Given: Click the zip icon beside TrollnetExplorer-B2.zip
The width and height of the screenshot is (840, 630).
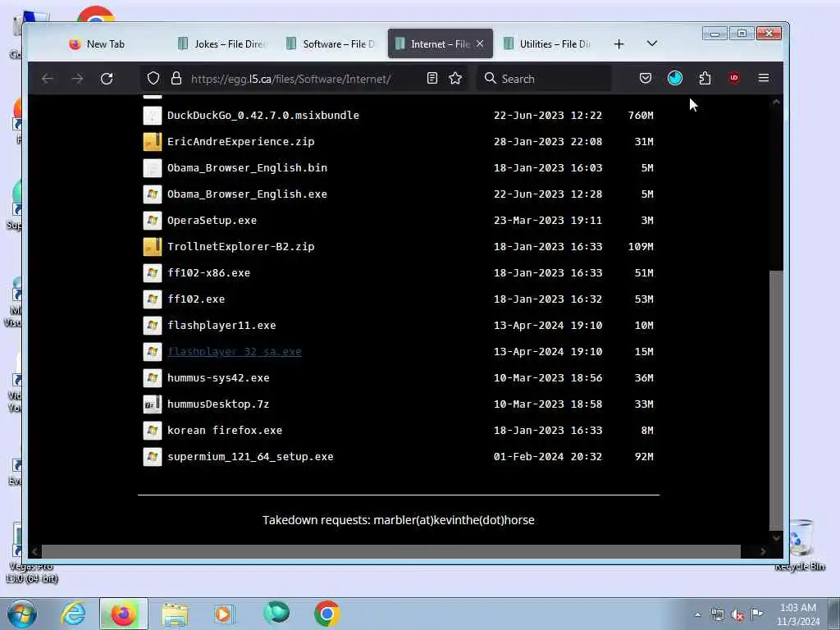Looking at the screenshot, I should [x=152, y=246].
